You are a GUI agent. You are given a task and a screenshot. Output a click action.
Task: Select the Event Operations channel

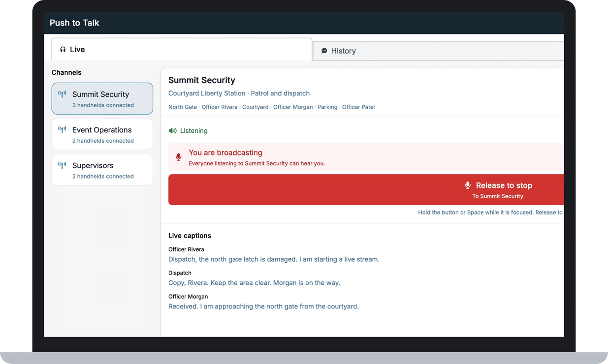(x=102, y=134)
